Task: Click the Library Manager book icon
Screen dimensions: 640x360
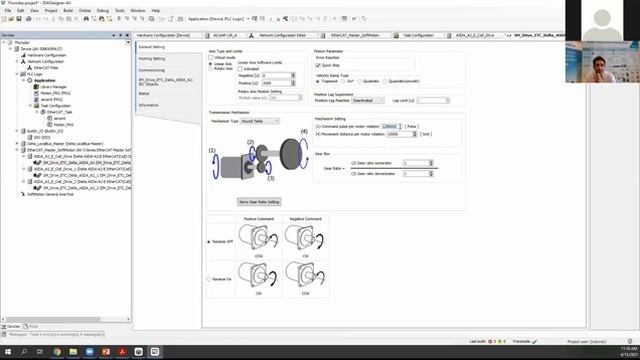Action: pos(36,87)
